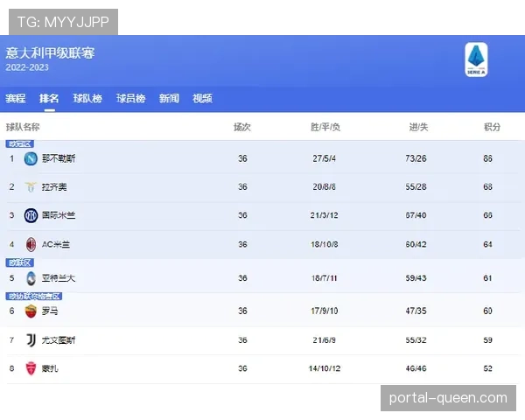Open team 亚特兰大 name link
This screenshot has width=525, height=420.
click(x=59, y=278)
